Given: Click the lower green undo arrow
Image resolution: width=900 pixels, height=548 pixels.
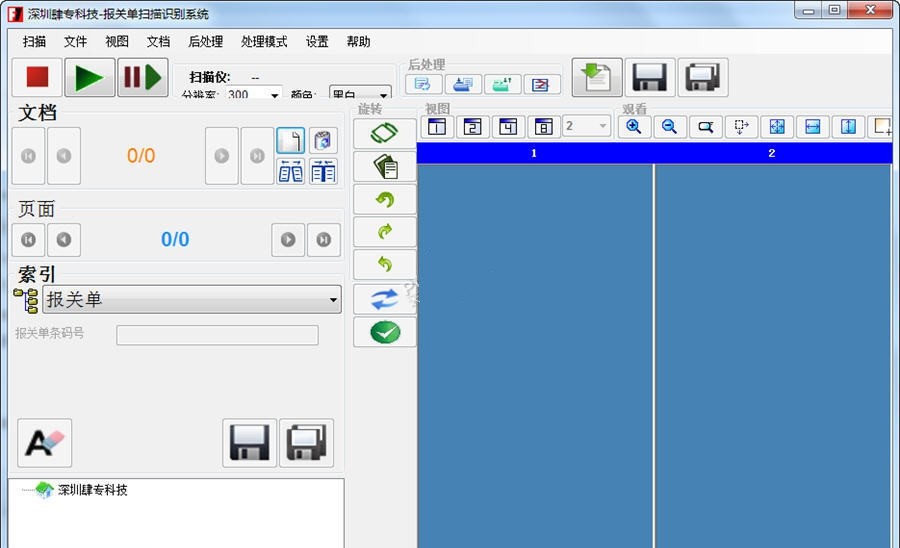Looking at the screenshot, I should point(385,265).
